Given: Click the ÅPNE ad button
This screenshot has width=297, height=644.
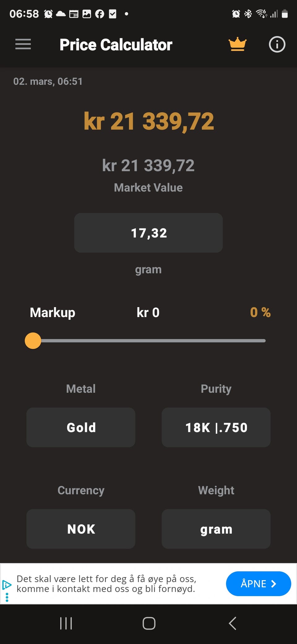Looking at the screenshot, I should tap(258, 584).
